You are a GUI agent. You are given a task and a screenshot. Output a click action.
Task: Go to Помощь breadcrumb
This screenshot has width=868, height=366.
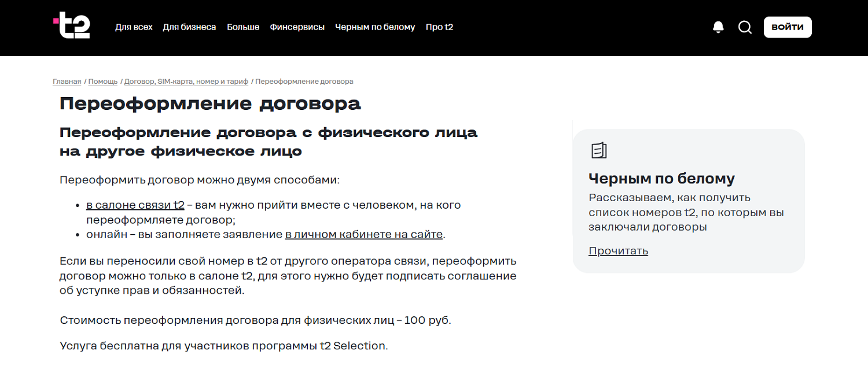[103, 82]
